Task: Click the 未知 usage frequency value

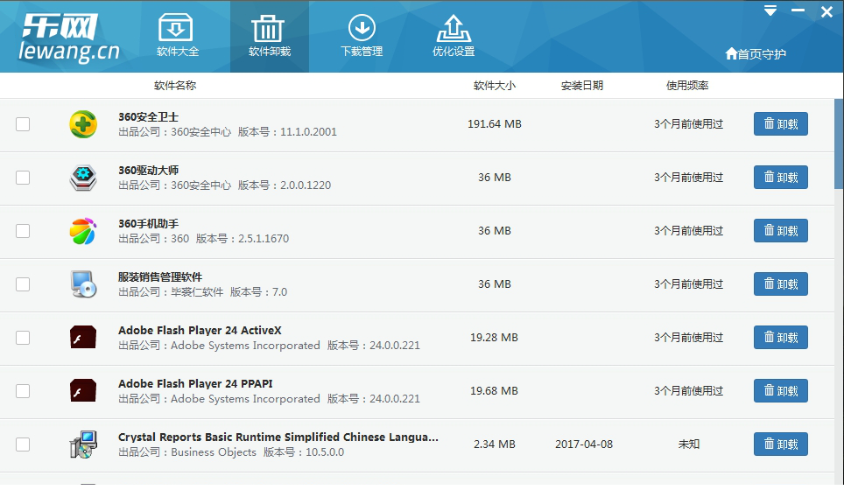Action: pyautogui.click(x=688, y=444)
